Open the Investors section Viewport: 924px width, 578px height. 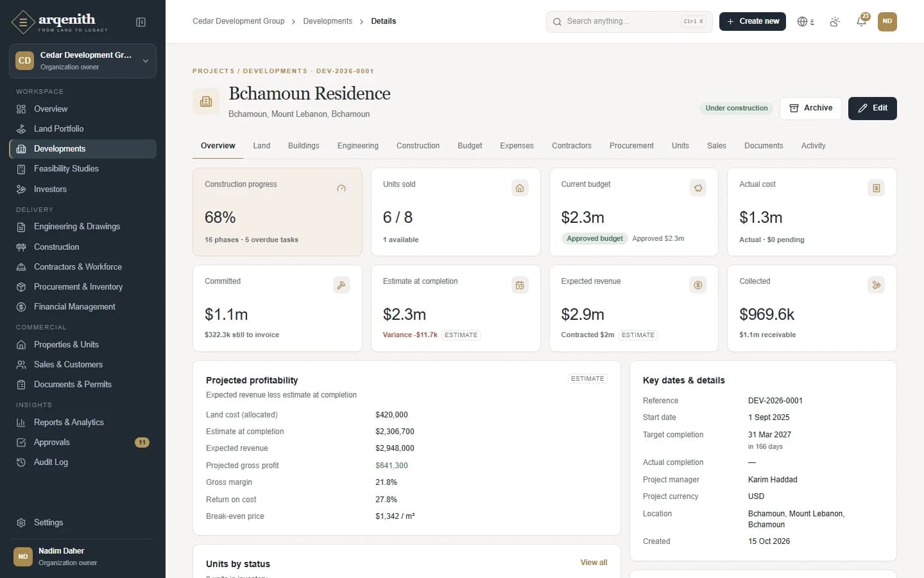tap(83, 189)
